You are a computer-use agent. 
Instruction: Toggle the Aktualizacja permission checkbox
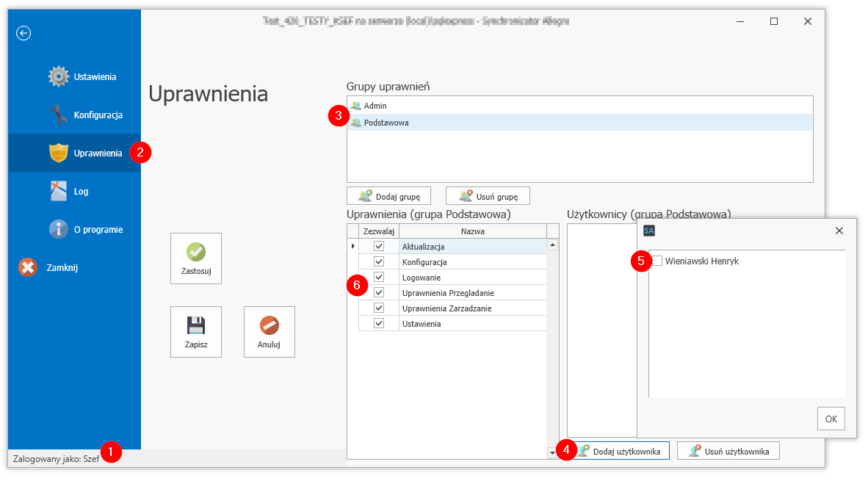[x=379, y=246]
